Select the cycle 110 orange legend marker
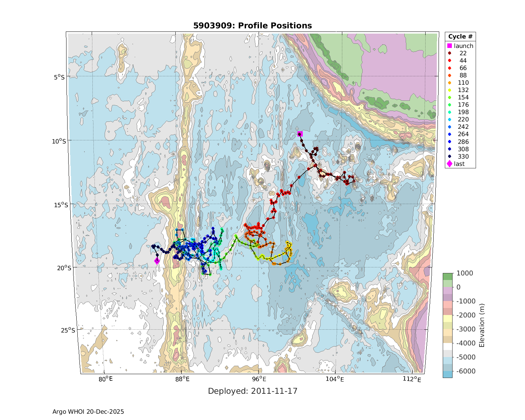The width and height of the screenshot is (525, 420). coord(450,83)
